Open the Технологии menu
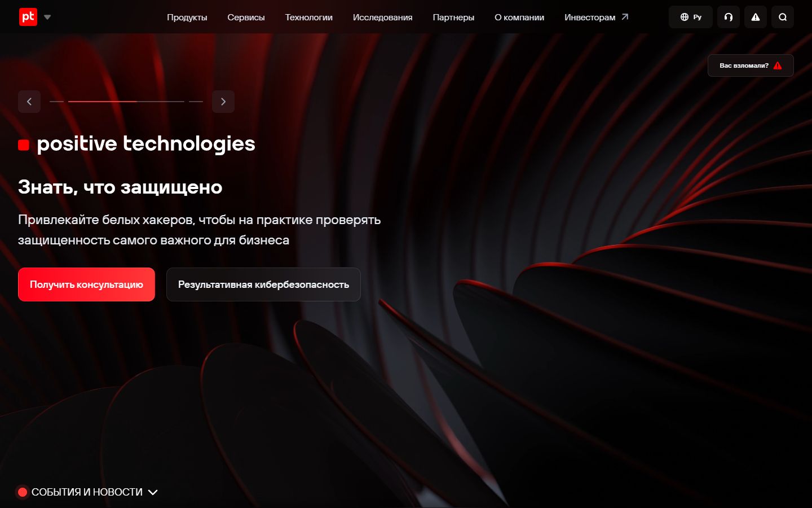The image size is (812, 508). [308, 17]
